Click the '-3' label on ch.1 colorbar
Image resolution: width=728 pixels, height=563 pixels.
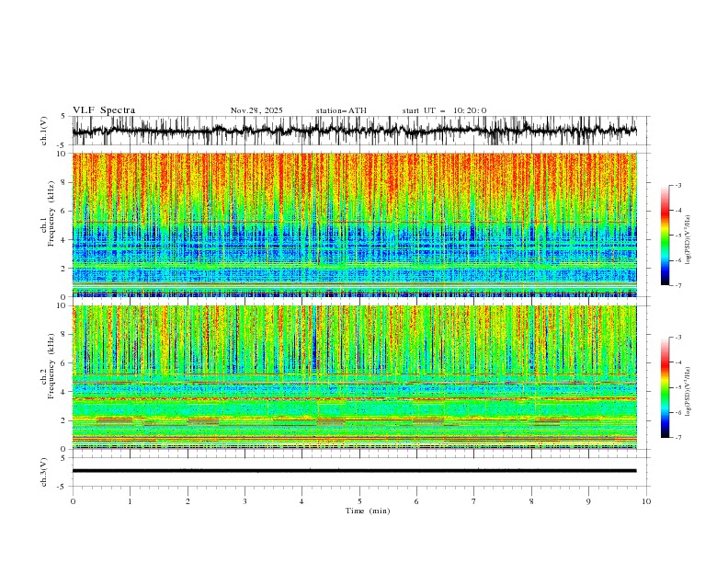click(x=677, y=185)
